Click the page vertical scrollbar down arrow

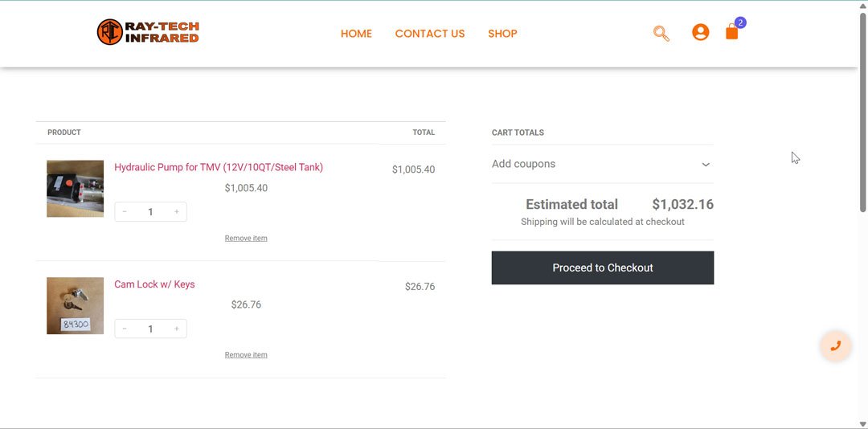click(x=863, y=423)
